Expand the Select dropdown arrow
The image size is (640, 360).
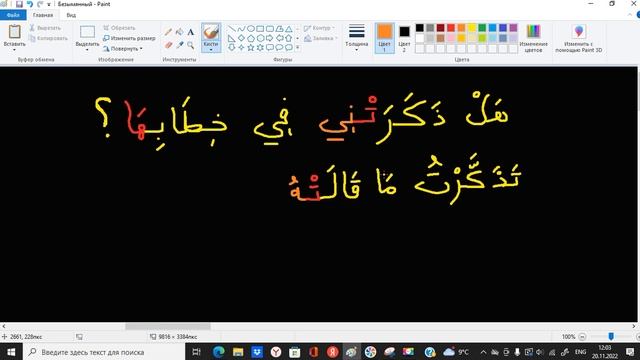tap(87, 50)
